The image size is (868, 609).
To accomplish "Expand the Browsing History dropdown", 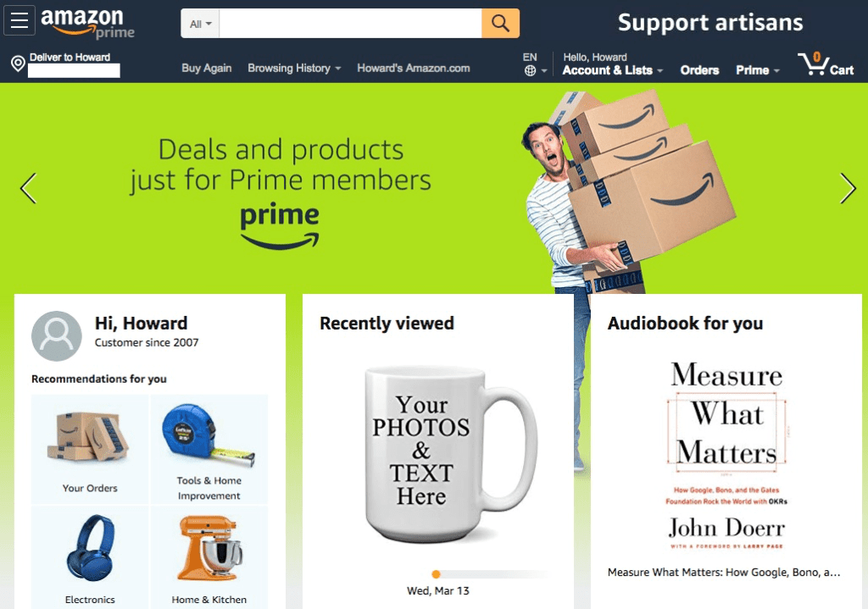I will click(x=294, y=68).
